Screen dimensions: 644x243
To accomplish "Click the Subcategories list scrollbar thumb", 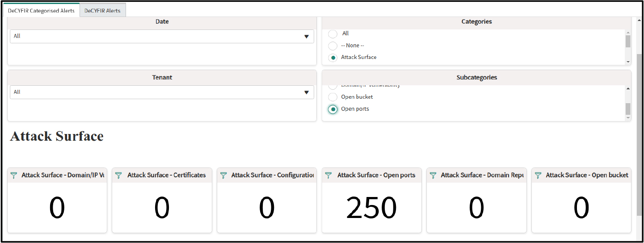I will pyautogui.click(x=628, y=109).
